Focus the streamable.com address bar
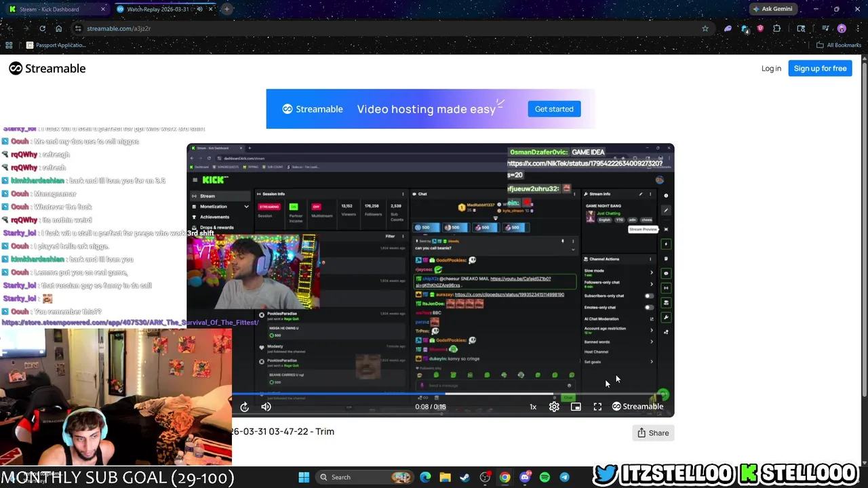The width and height of the screenshot is (868, 488). pos(387,28)
